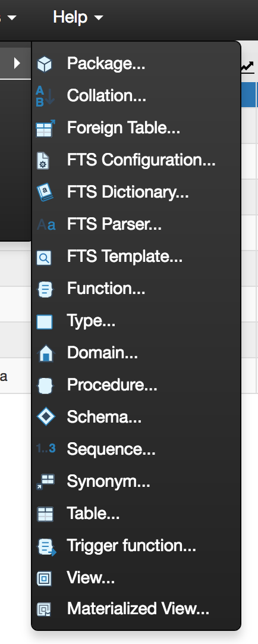Click the Package cube icon

[45, 64]
